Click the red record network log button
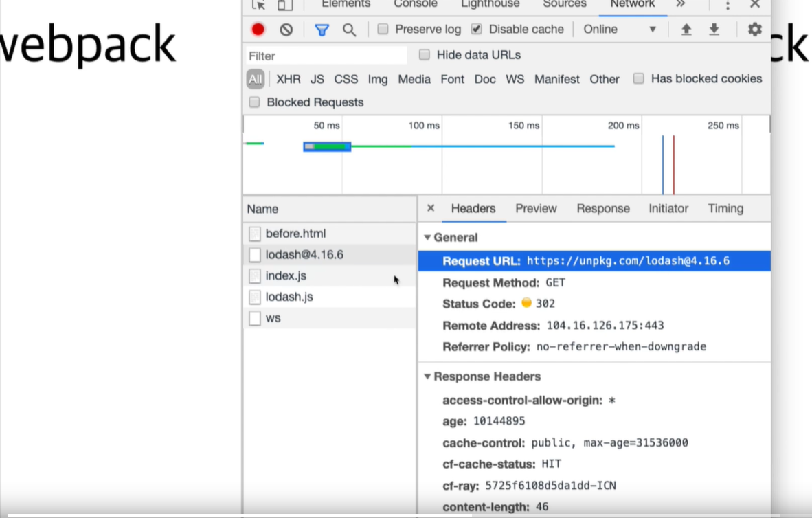The width and height of the screenshot is (812, 518). point(258,30)
